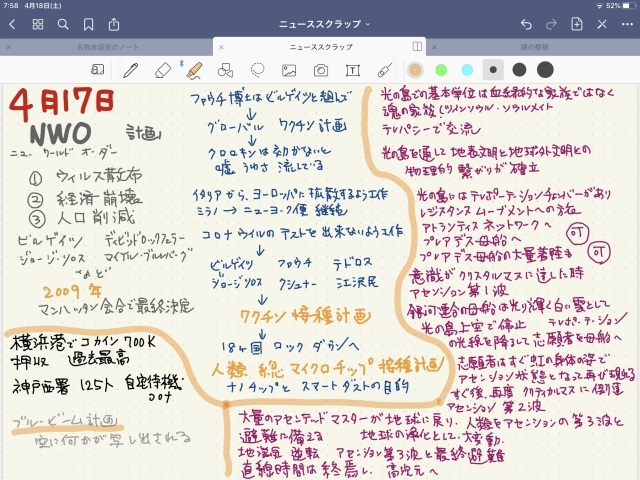
Task: Select the laser pointer tool
Action: click(384, 70)
